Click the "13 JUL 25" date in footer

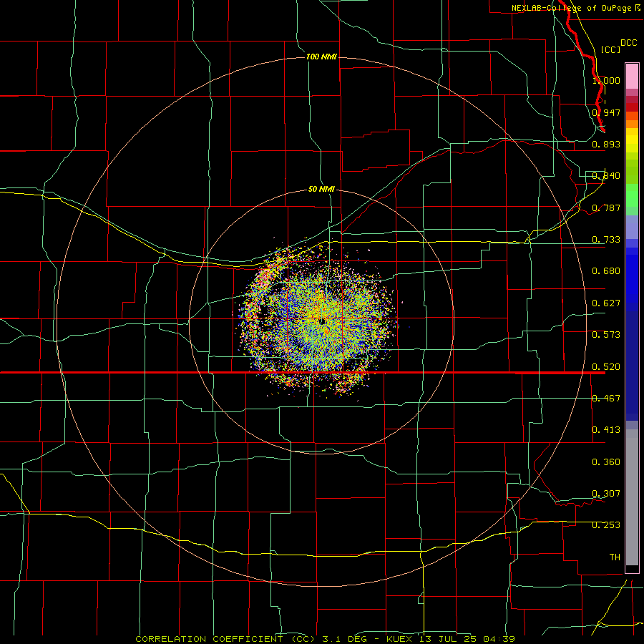pos(448,639)
